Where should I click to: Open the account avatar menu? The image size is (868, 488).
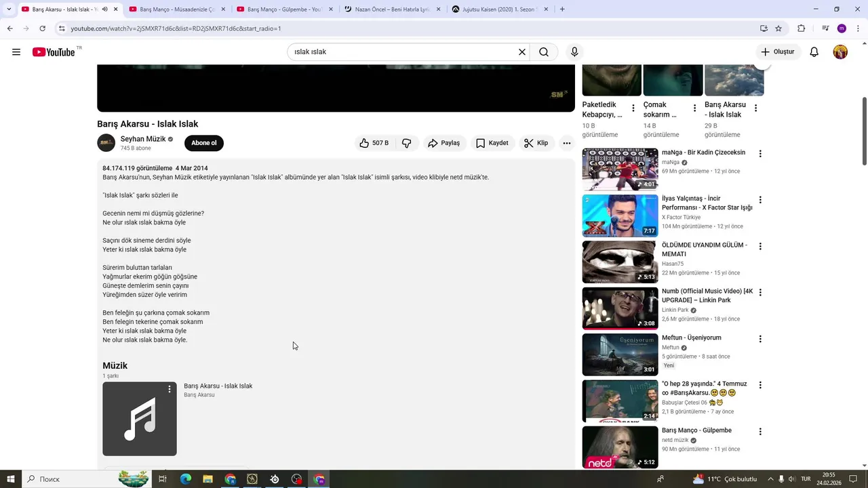[x=840, y=52]
